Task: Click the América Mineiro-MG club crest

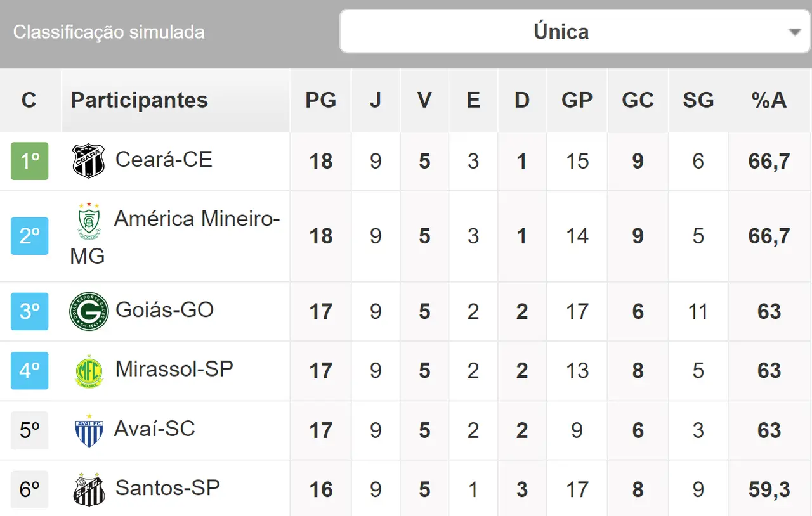Action: [88, 221]
